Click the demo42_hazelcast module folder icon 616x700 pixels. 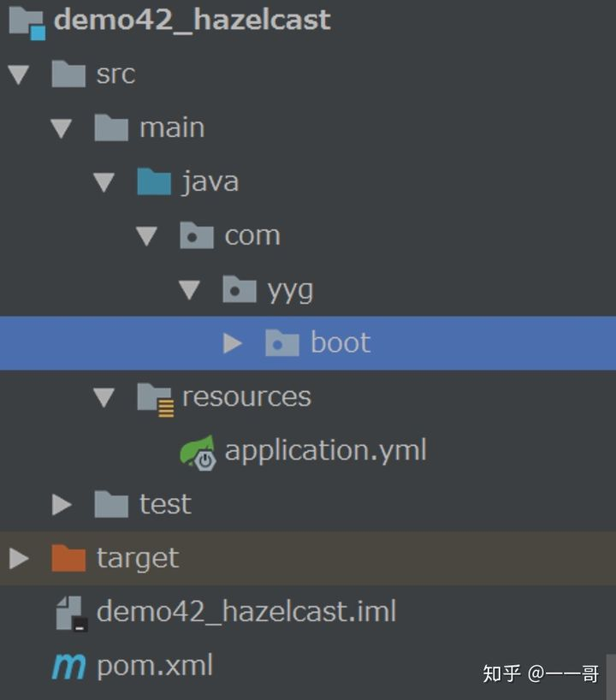(27, 23)
